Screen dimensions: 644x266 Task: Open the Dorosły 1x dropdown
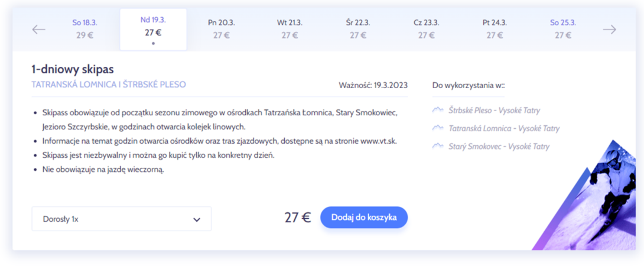click(122, 219)
